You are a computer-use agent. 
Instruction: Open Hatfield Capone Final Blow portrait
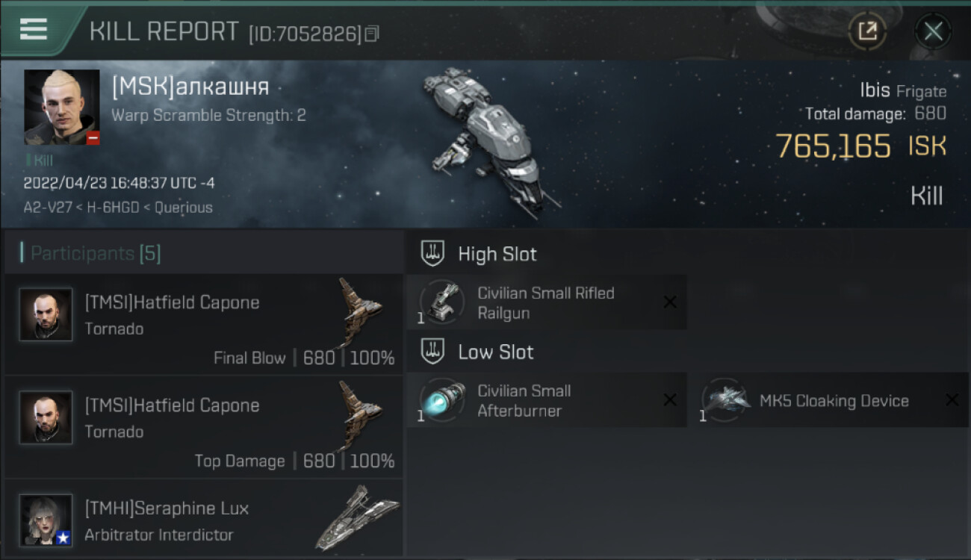point(46,314)
